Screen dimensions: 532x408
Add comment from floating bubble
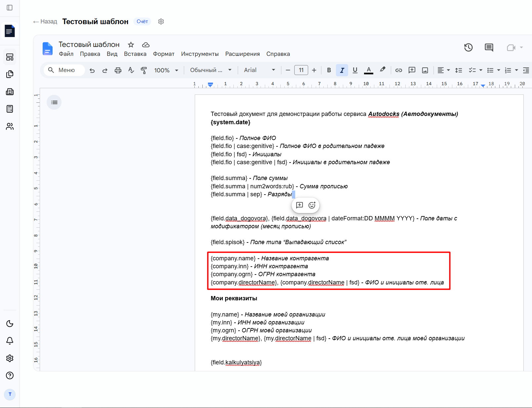(300, 205)
